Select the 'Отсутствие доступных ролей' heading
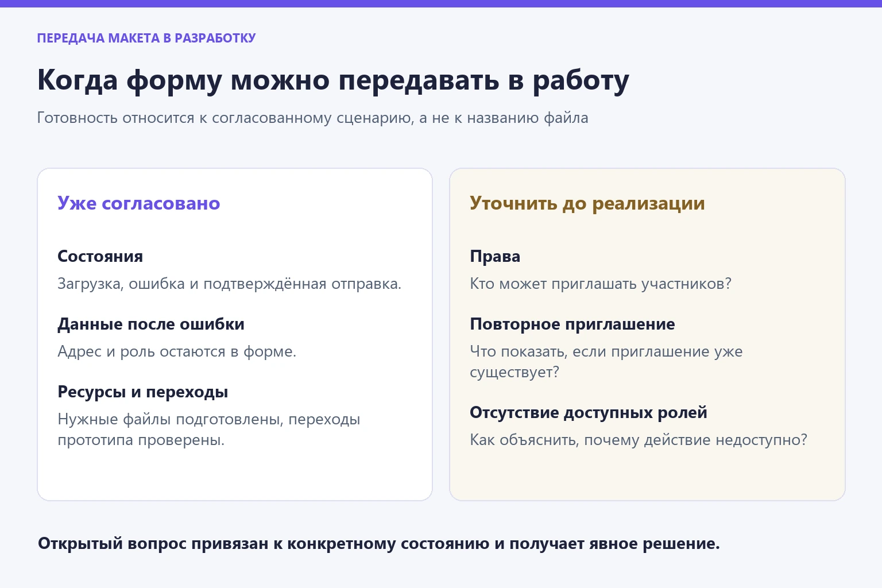This screenshot has height=588, width=882. click(589, 412)
